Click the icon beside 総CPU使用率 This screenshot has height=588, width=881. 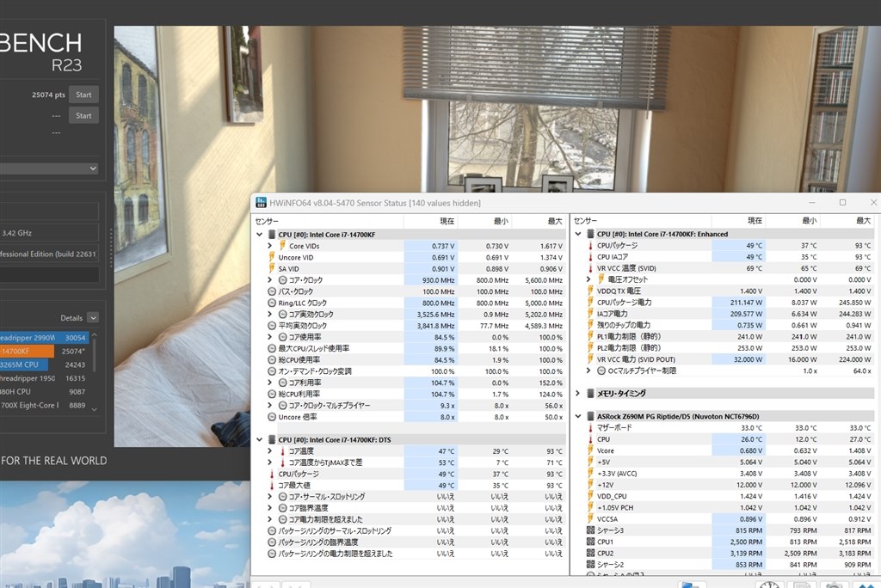pyautogui.click(x=272, y=360)
